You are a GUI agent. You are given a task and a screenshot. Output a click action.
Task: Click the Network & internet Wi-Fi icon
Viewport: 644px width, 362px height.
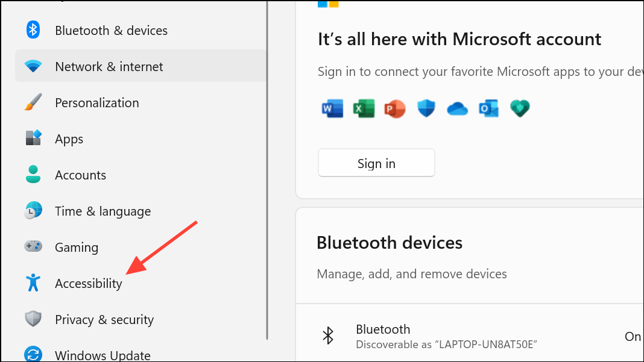pyautogui.click(x=33, y=66)
